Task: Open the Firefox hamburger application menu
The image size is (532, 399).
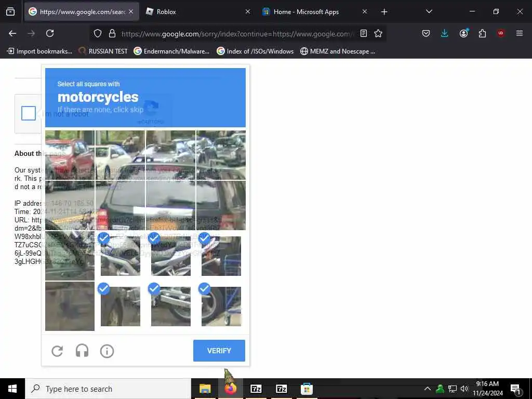Action: (519, 33)
